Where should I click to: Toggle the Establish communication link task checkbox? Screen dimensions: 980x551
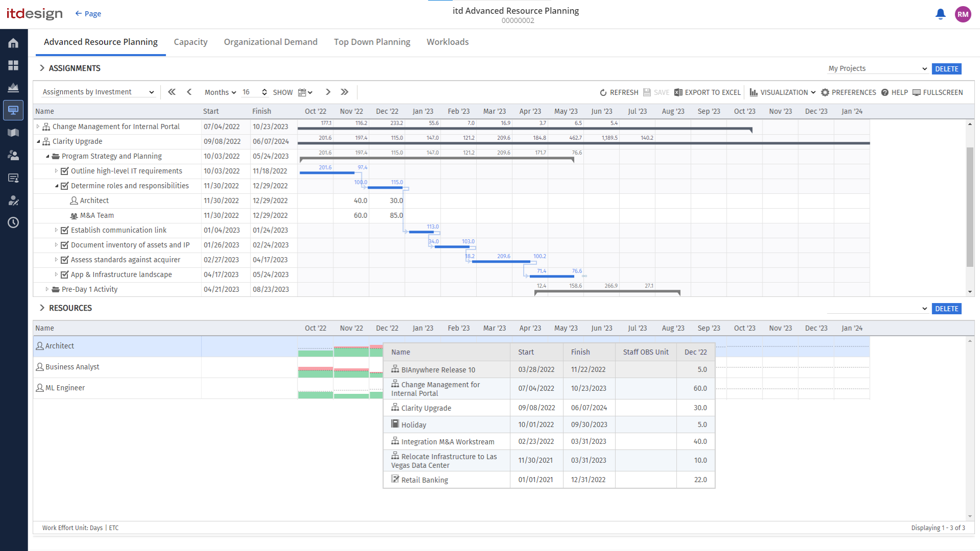coord(65,231)
